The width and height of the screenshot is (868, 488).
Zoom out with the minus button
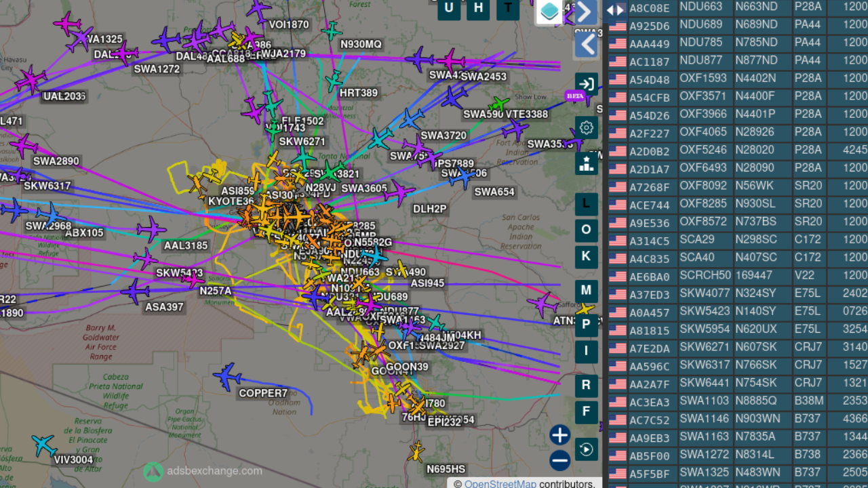click(559, 460)
